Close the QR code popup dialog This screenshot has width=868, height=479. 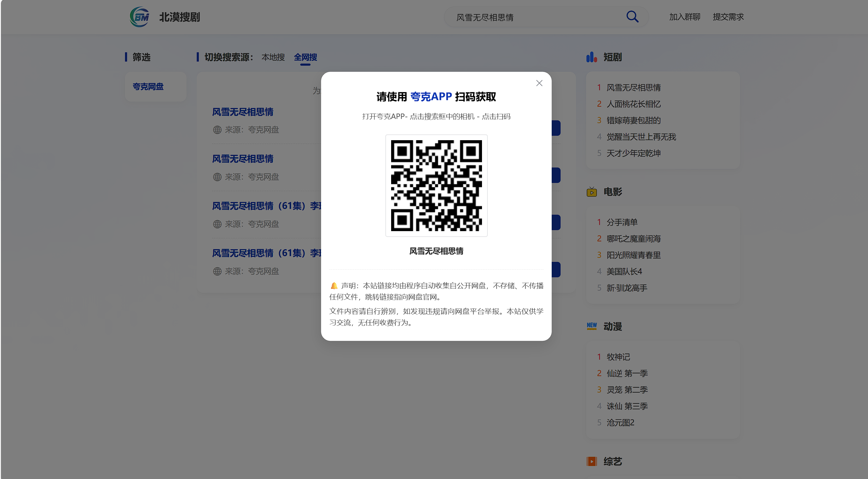point(539,83)
